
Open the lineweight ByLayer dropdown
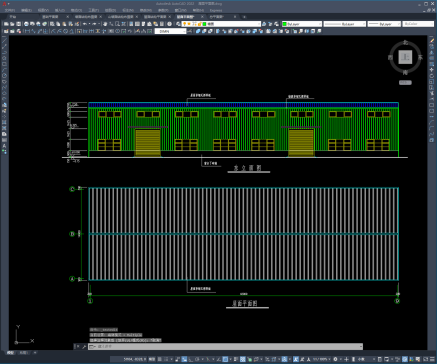click(398, 24)
